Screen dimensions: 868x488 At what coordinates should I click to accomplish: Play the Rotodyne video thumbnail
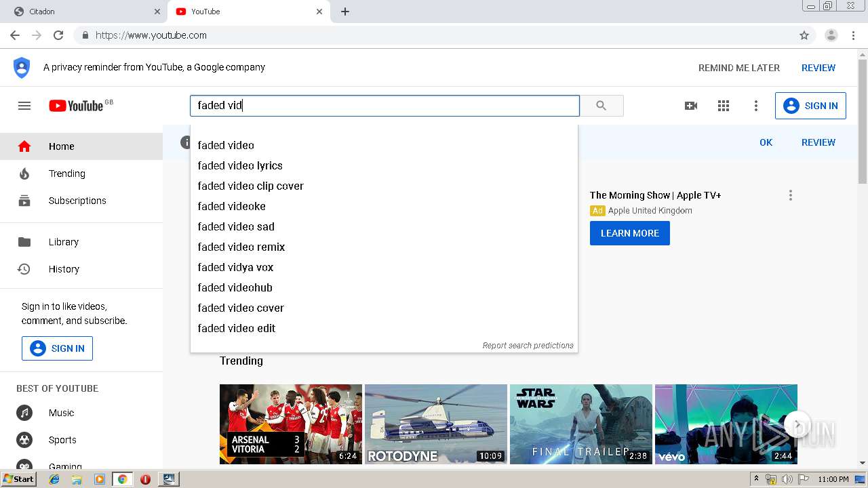click(436, 424)
